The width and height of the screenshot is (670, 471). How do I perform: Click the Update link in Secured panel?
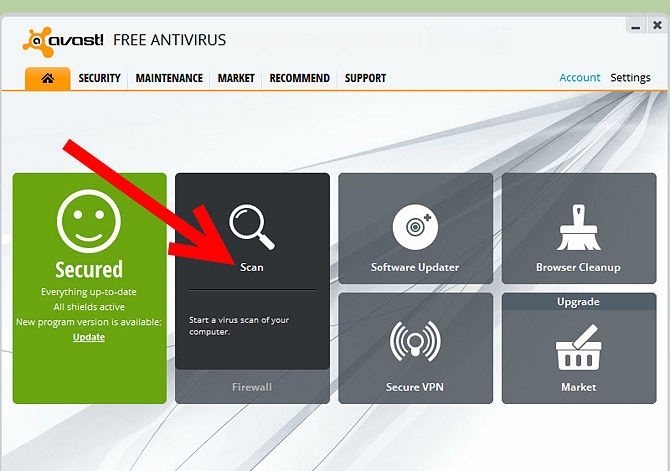coord(89,337)
